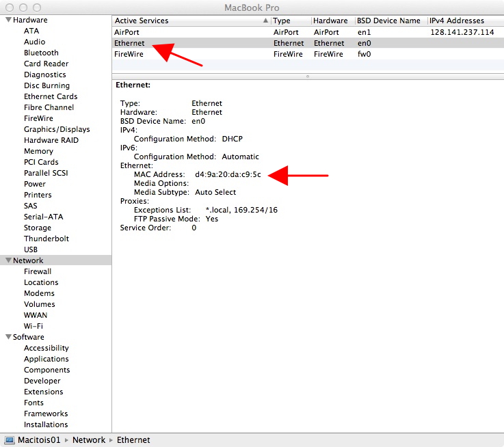Collapse the Network section triangle
Viewport: 504px width, 447px height.
(x=9, y=260)
